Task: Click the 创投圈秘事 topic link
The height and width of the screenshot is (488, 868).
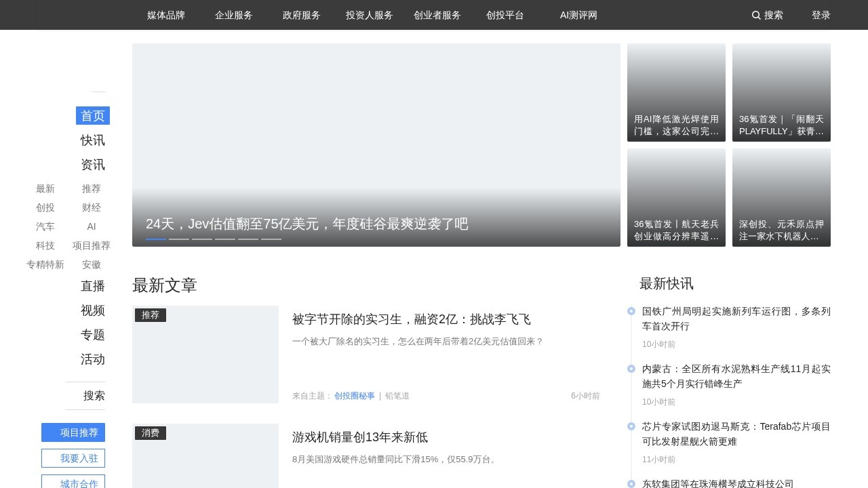Action: click(x=355, y=396)
